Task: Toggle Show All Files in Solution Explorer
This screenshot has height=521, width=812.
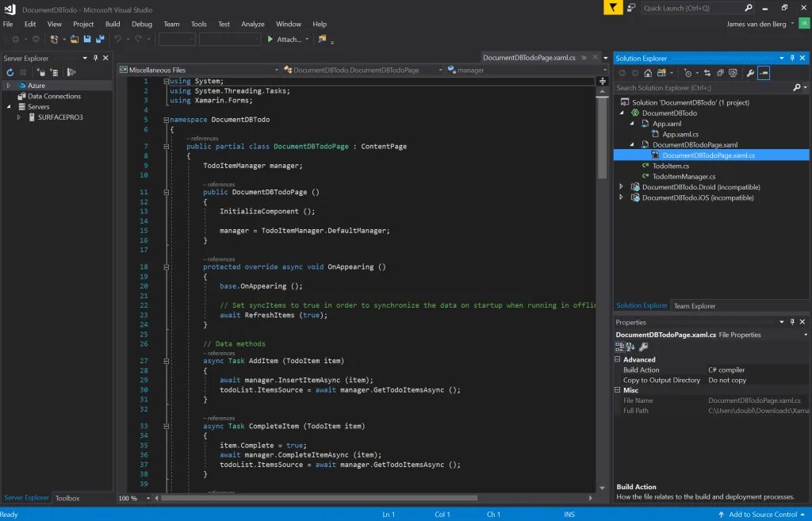Action: pos(733,73)
